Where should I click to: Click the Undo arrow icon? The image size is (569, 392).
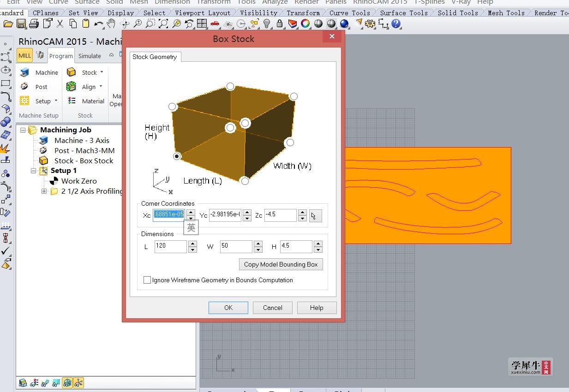click(99, 24)
